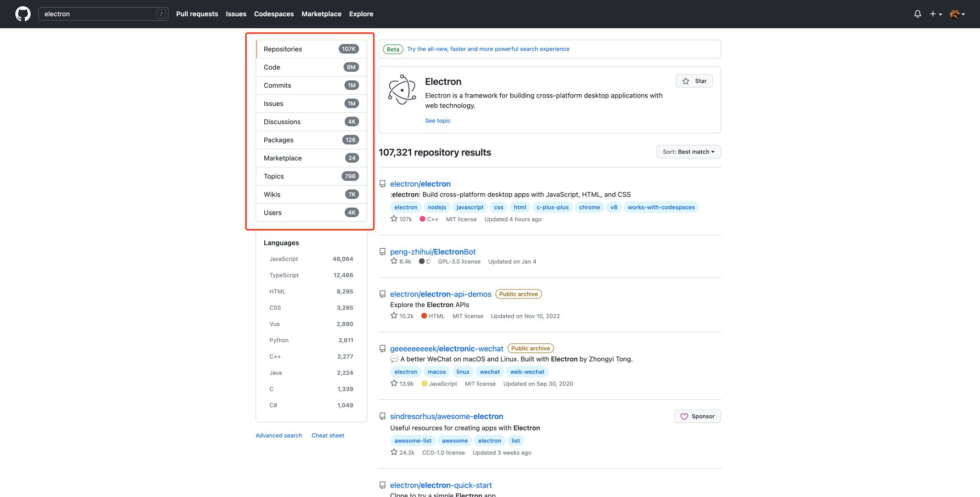Click the c-plus-plus topic tag
The height and width of the screenshot is (497, 980).
click(552, 207)
